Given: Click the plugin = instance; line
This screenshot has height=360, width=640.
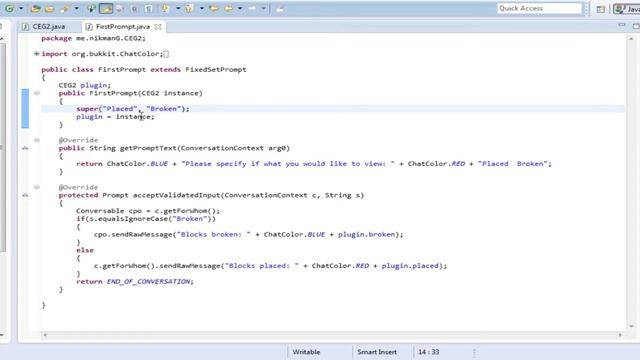Looking at the screenshot, I should coord(115,117).
